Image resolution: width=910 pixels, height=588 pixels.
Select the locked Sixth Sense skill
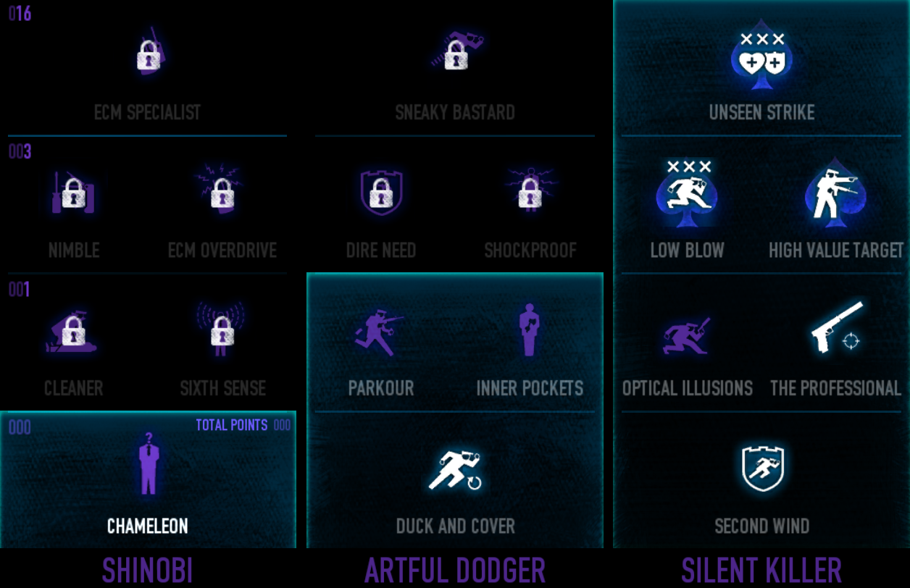(x=222, y=329)
